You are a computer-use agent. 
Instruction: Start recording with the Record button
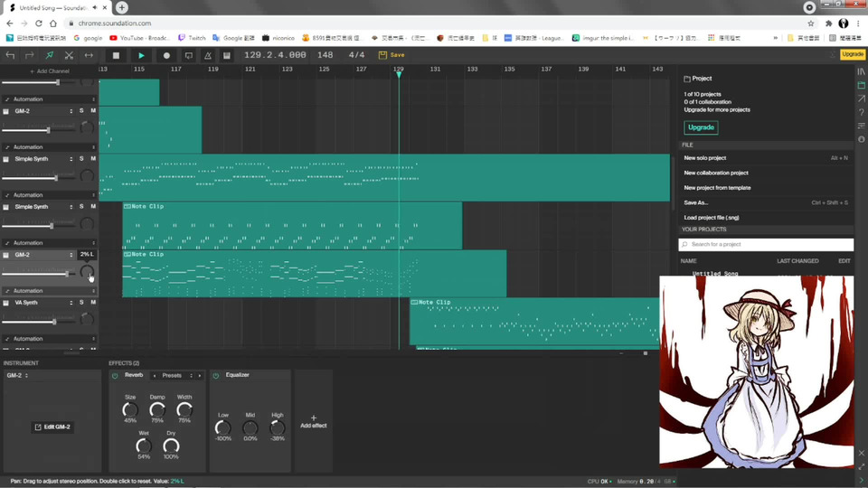pos(166,55)
